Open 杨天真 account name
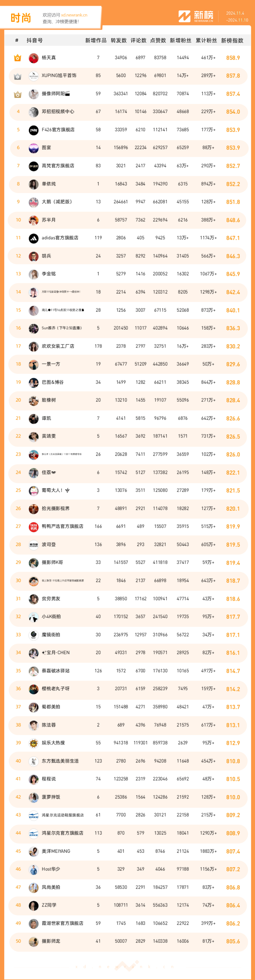The image size is (255, 980). (49, 58)
